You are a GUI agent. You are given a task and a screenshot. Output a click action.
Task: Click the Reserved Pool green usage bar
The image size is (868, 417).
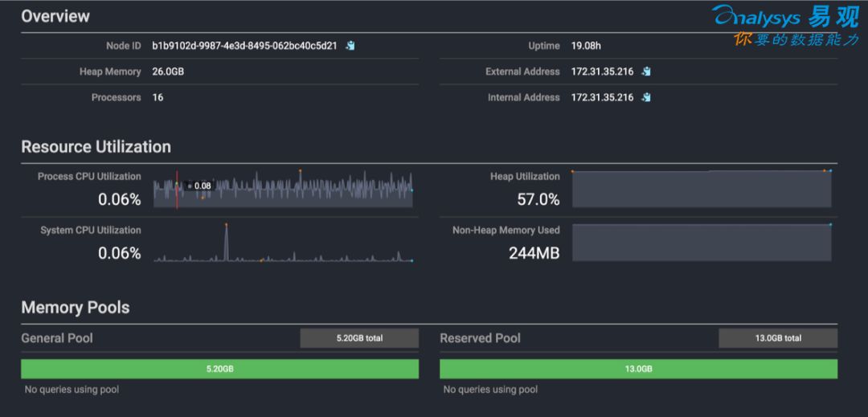point(638,369)
